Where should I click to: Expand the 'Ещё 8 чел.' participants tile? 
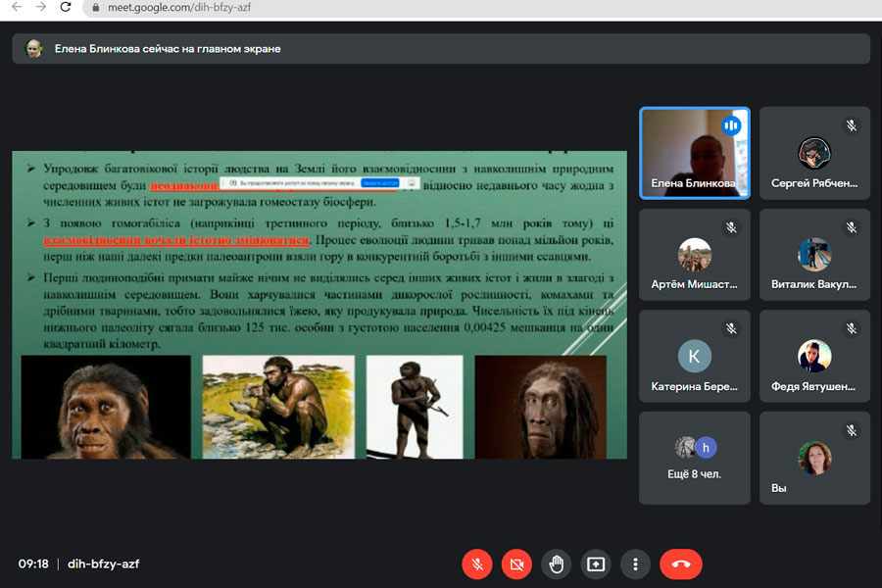pos(694,458)
